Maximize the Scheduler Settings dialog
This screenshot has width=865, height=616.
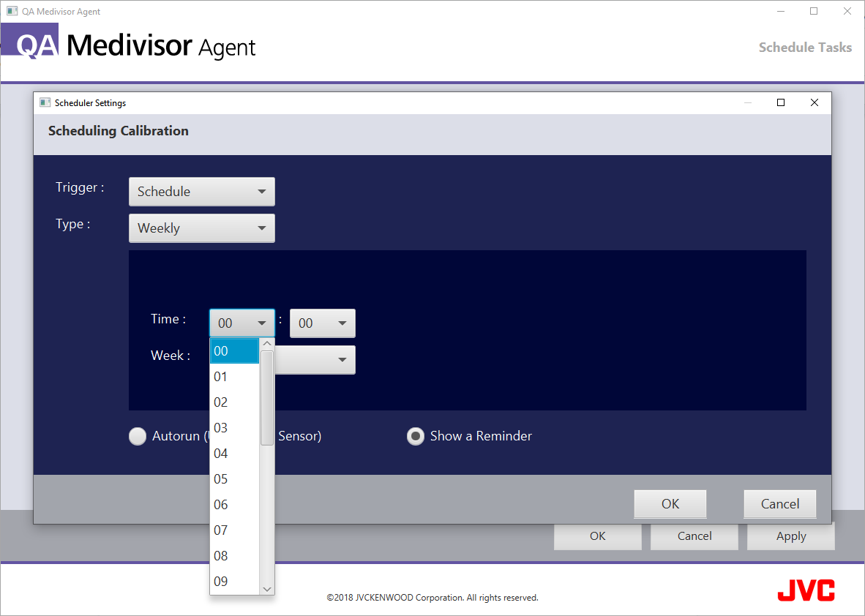[x=781, y=102]
